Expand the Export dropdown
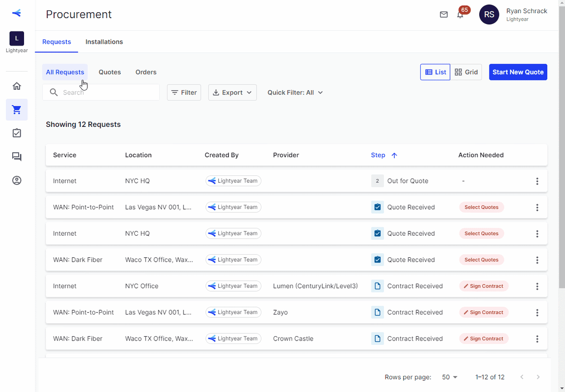565x392 pixels. [232, 93]
